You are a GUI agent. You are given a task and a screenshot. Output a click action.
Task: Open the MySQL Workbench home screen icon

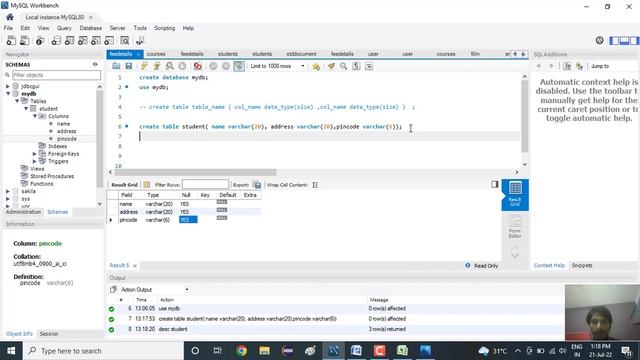tap(10, 17)
